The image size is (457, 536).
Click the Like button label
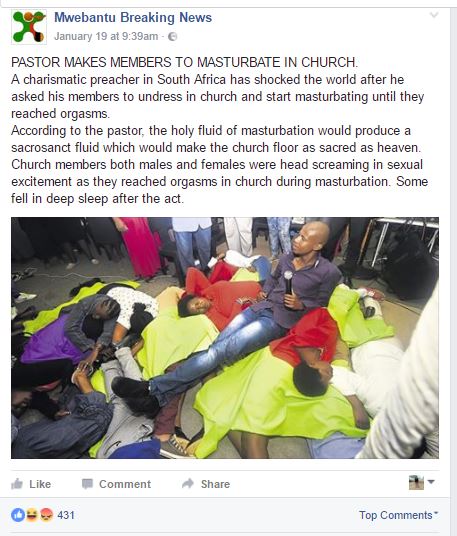coord(40,484)
